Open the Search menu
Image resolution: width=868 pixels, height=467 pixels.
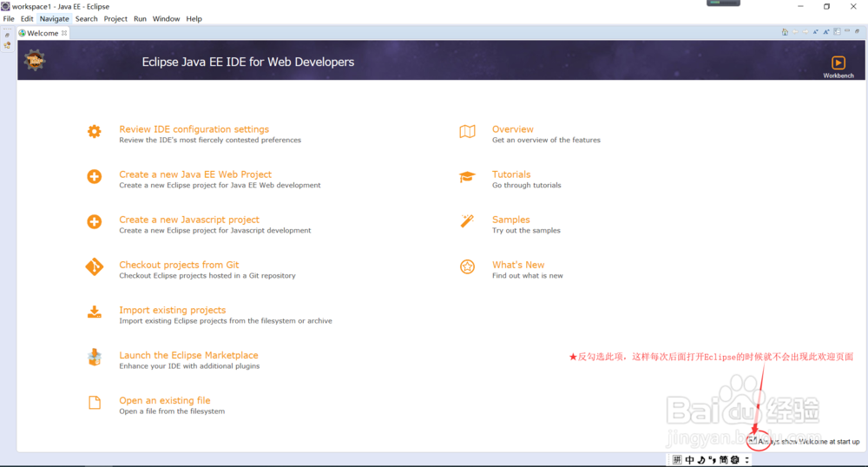(86, 19)
